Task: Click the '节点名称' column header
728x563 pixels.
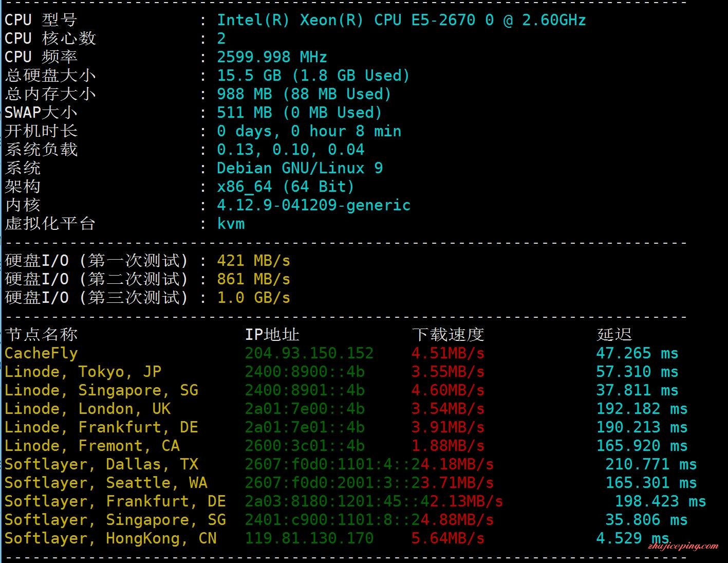Action: pos(41,335)
